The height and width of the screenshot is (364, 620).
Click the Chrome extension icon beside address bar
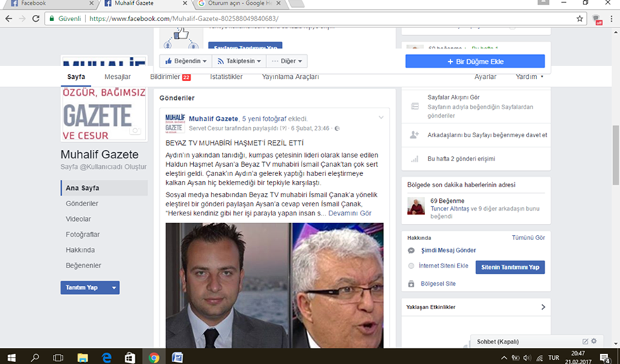[x=597, y=18]
